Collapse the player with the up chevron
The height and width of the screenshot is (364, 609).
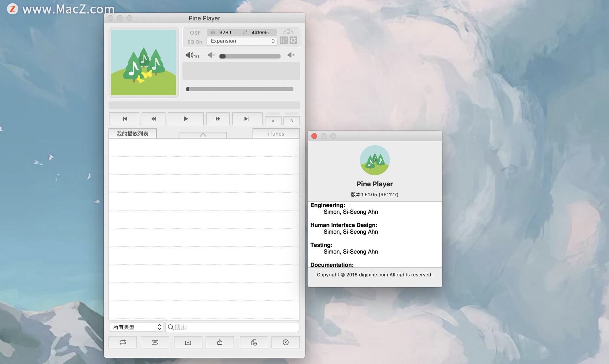[x=203, y=135]
